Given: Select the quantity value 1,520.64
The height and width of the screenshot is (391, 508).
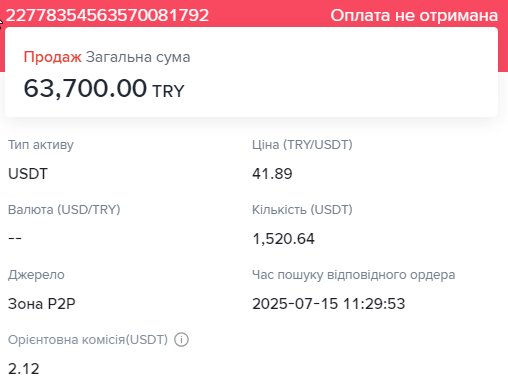Looking at the screenshot, I should 283,239.
